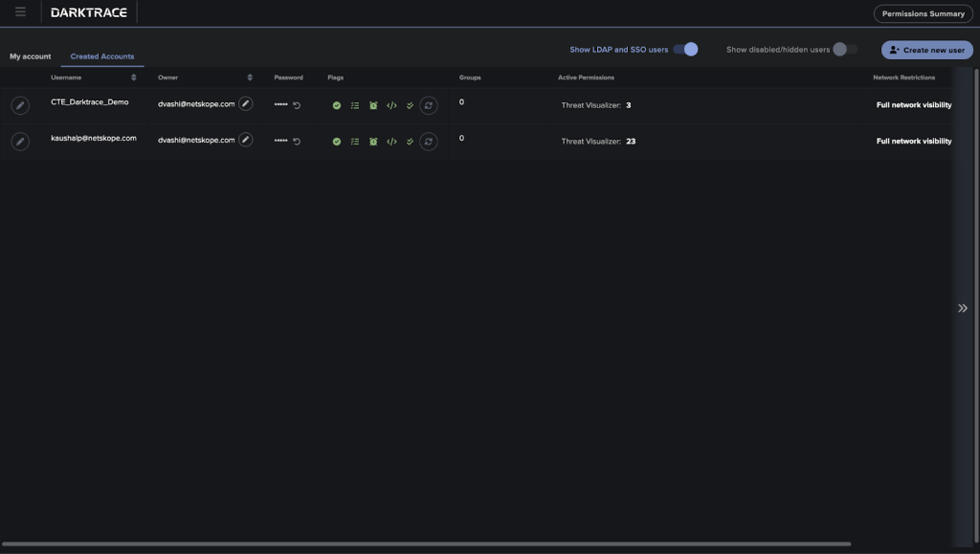The width and height of the screenshot is (980, 554).
Task: Click Full network visibility for kaushalp@netskope.com
Action: pyautogui.click(x=914, y=142)
